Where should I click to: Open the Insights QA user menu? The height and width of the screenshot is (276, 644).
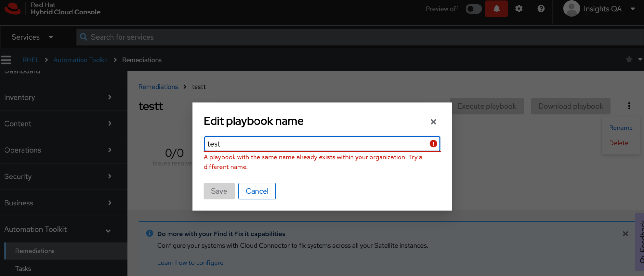(x=599, y=9)
